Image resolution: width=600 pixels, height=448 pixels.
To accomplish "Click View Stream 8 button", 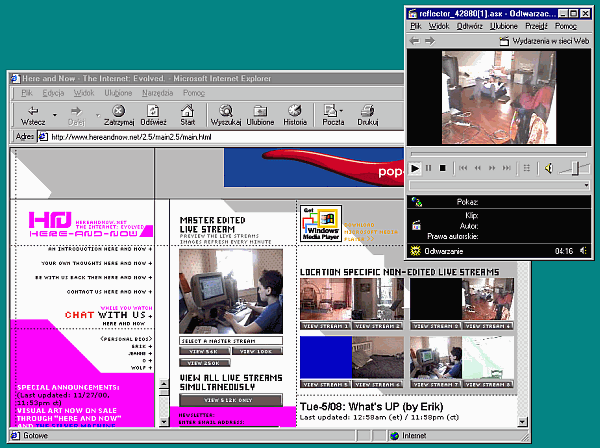I will [488, 384].
